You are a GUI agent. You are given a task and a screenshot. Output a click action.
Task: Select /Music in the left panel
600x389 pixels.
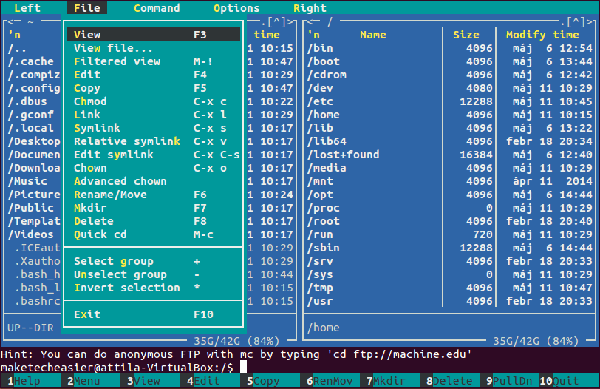(27, 181)
